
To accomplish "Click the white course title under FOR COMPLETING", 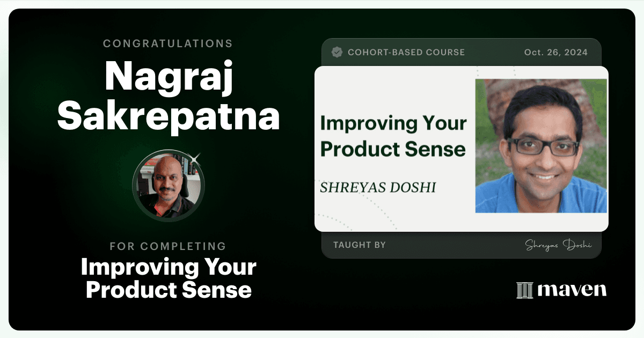I will (x=168, y=278).
